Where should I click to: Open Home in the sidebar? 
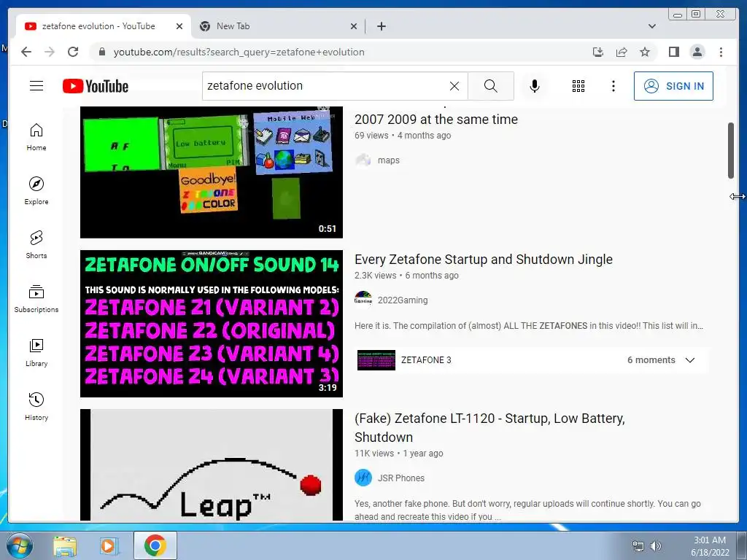36,137
